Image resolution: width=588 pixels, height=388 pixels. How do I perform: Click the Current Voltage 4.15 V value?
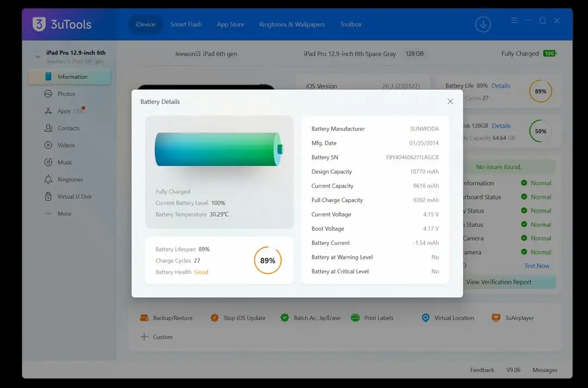click(x=431, y=214)
